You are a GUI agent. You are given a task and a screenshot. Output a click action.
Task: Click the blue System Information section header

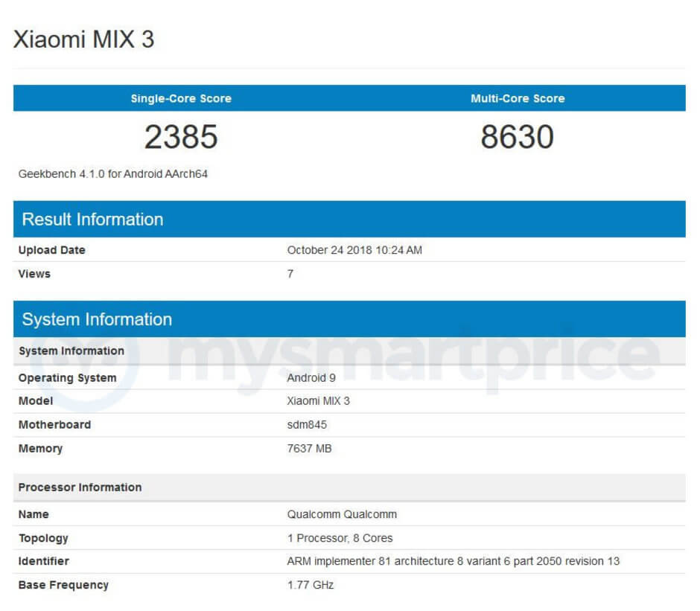click(x=97, y=319)
